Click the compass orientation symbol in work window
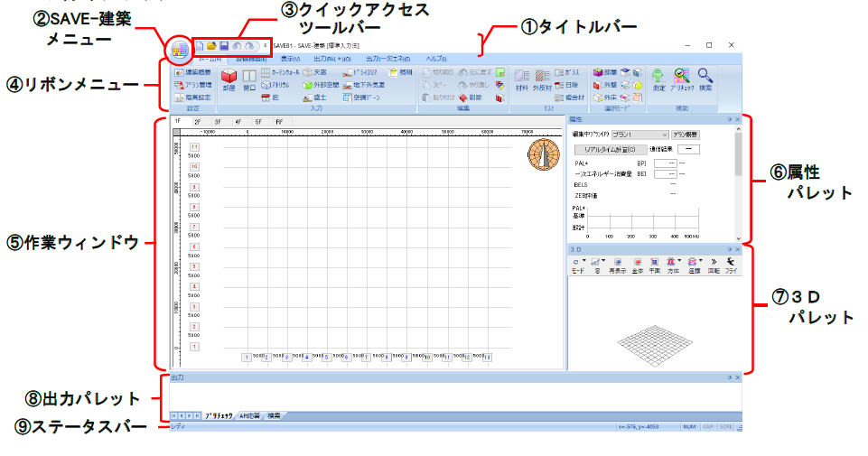This screenshot has width=868, height=456. [544, 154]
